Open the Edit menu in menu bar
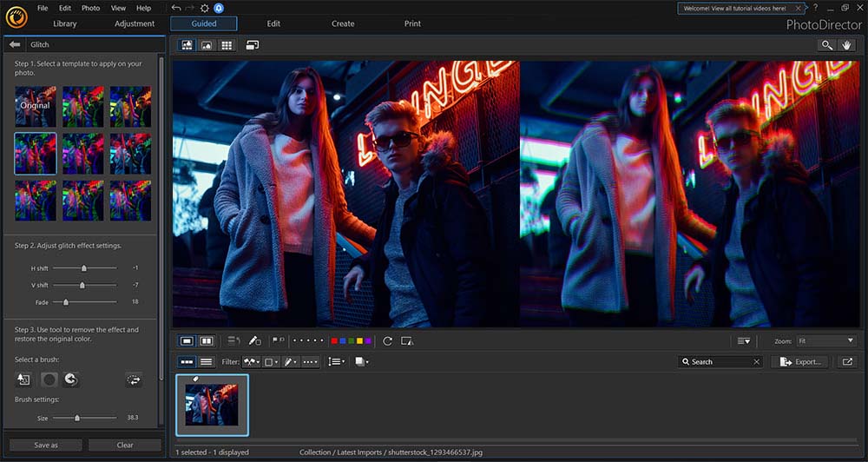The image size is (868, 462). [x=65, y=9]
